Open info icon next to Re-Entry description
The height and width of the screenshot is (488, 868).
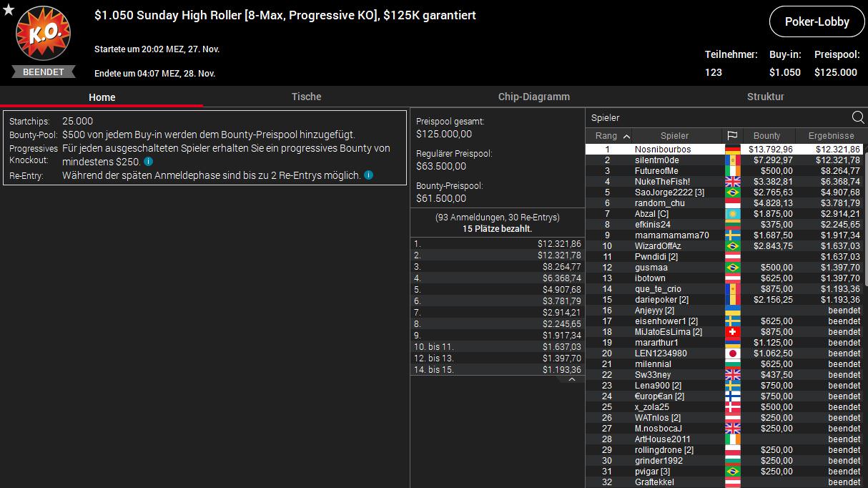tap(368, 175)
